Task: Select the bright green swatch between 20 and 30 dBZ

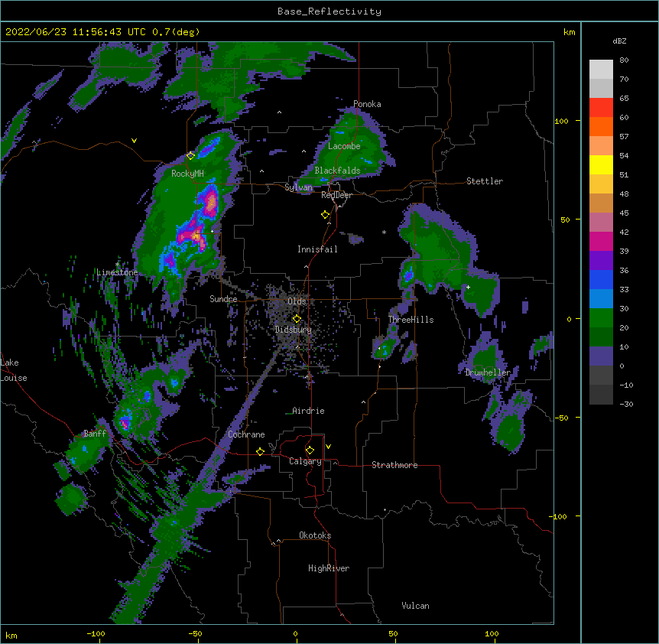Action: pos(601,318)
